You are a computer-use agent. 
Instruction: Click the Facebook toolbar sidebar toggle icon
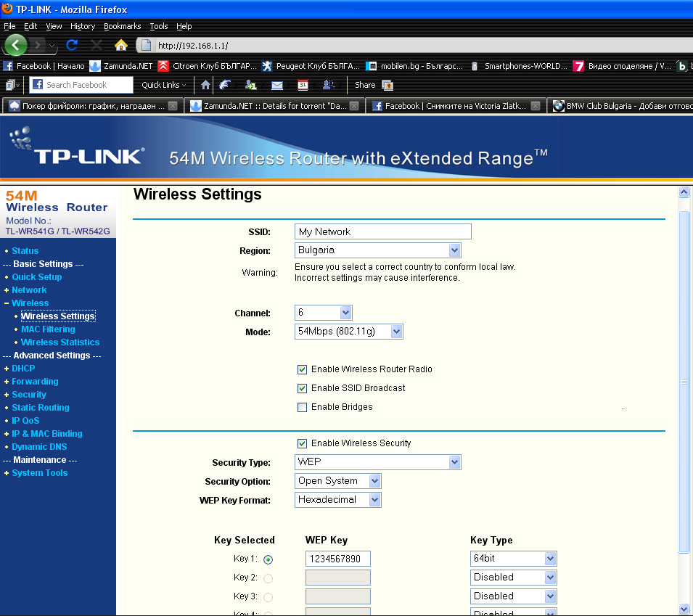[x=12, y=85]
